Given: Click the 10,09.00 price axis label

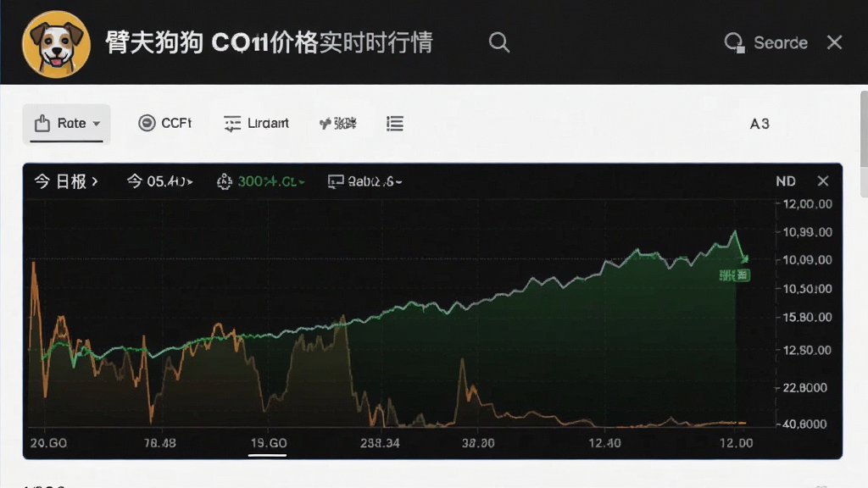Looking at the screenshot, I should click(x=807, y=260).
